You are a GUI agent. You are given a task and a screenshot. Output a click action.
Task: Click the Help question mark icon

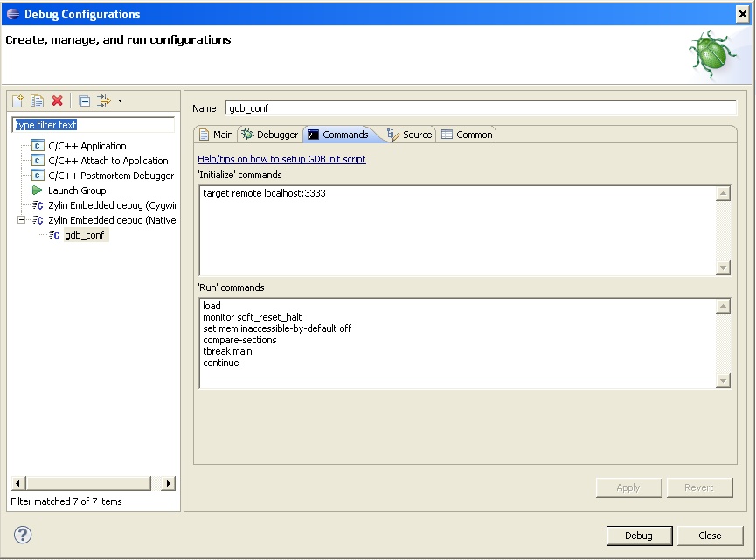23,535
